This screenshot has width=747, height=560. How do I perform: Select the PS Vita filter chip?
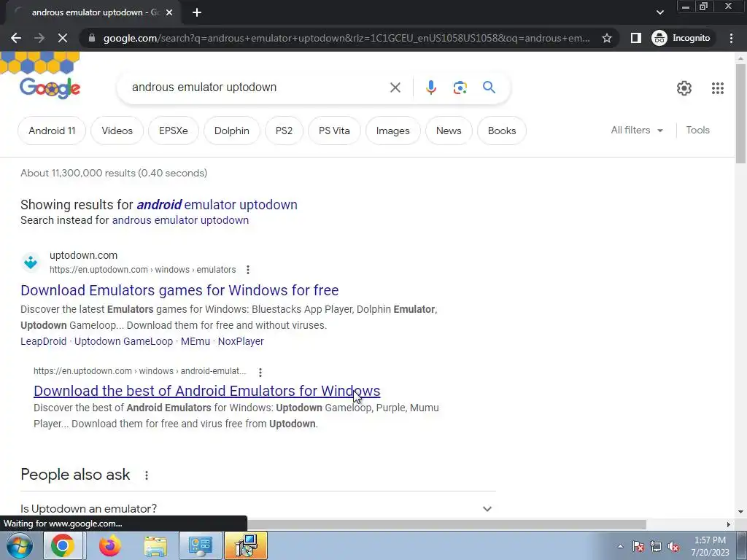coord(334,131)
